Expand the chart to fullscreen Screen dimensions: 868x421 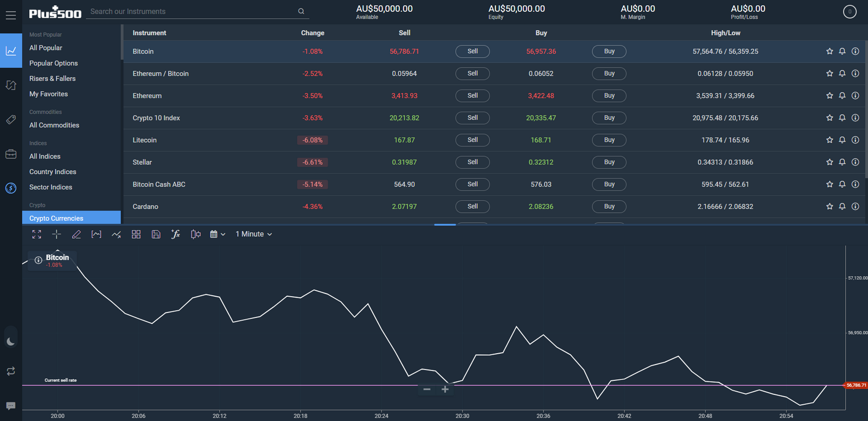[36, 234]
